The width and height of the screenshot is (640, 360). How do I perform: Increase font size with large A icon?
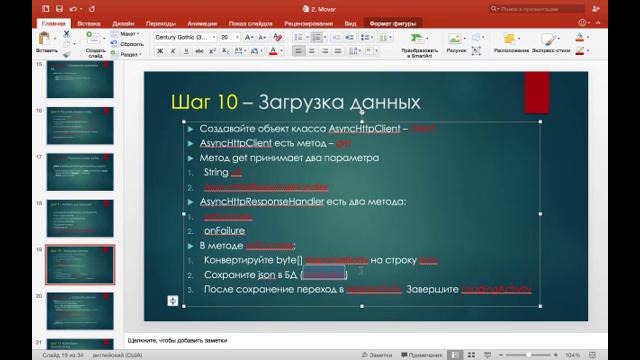(248, 37)
